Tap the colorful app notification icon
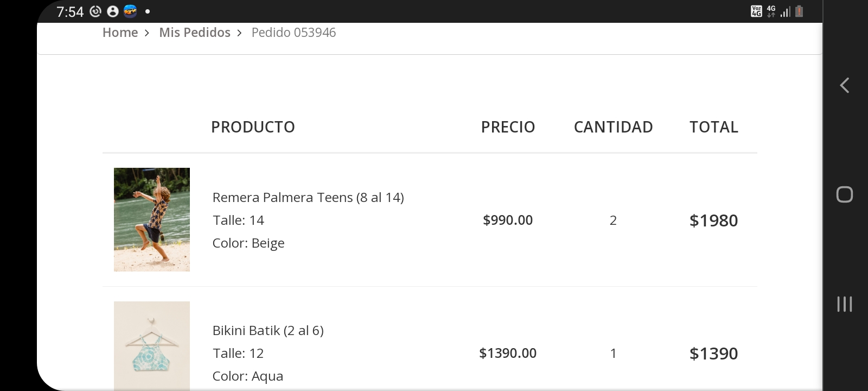Image resolution: width=868 pixels, height=391 pixels. click(x=130, y=11)
